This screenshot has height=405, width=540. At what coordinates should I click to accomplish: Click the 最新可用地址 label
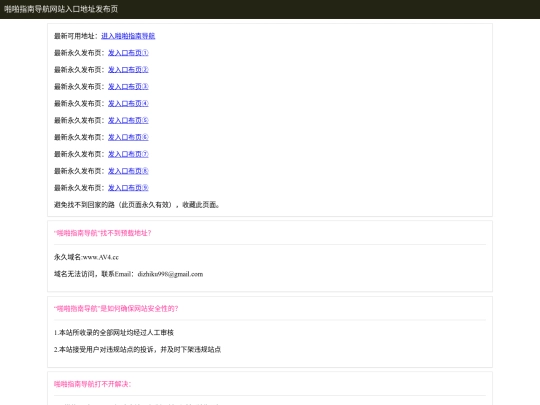(x=76, y=36)
